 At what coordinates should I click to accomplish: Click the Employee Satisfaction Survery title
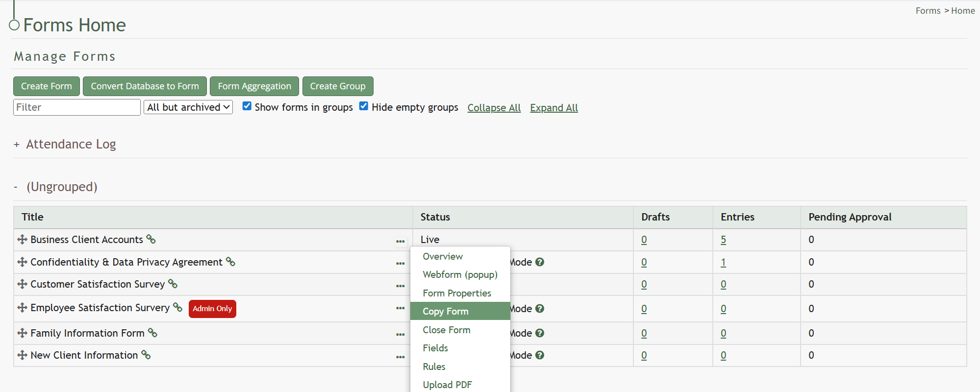point(100,308)
